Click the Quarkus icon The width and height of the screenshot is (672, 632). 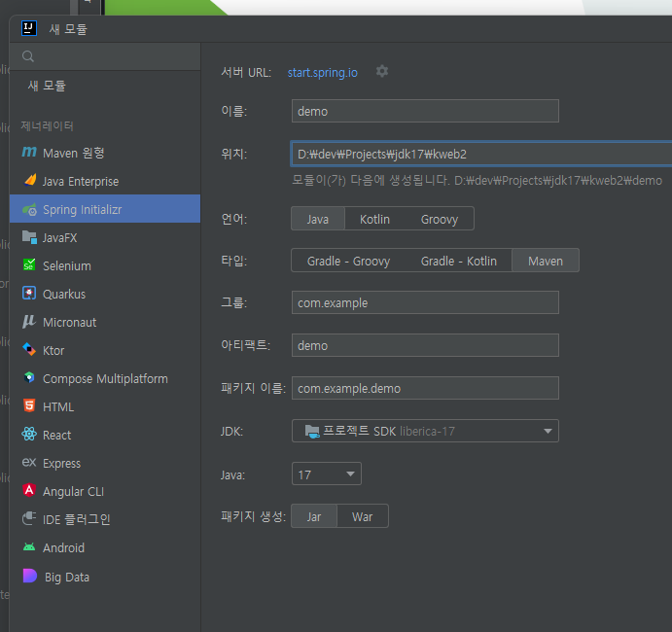(29, 293)
